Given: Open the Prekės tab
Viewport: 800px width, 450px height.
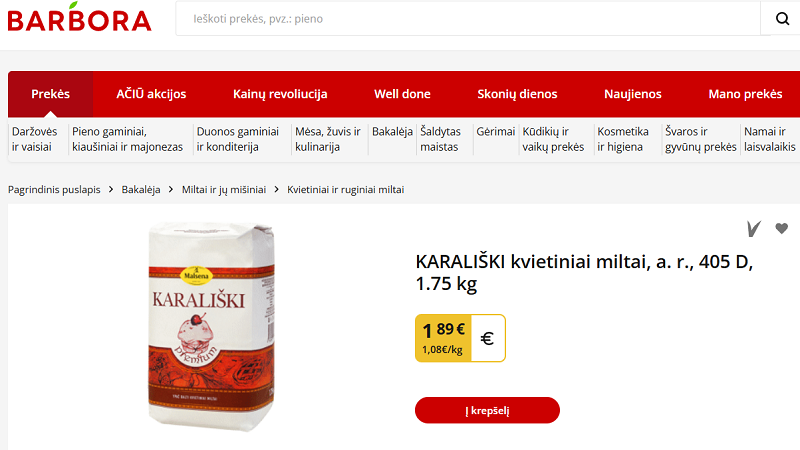Looking at the screenshot, I should point(51,94).
